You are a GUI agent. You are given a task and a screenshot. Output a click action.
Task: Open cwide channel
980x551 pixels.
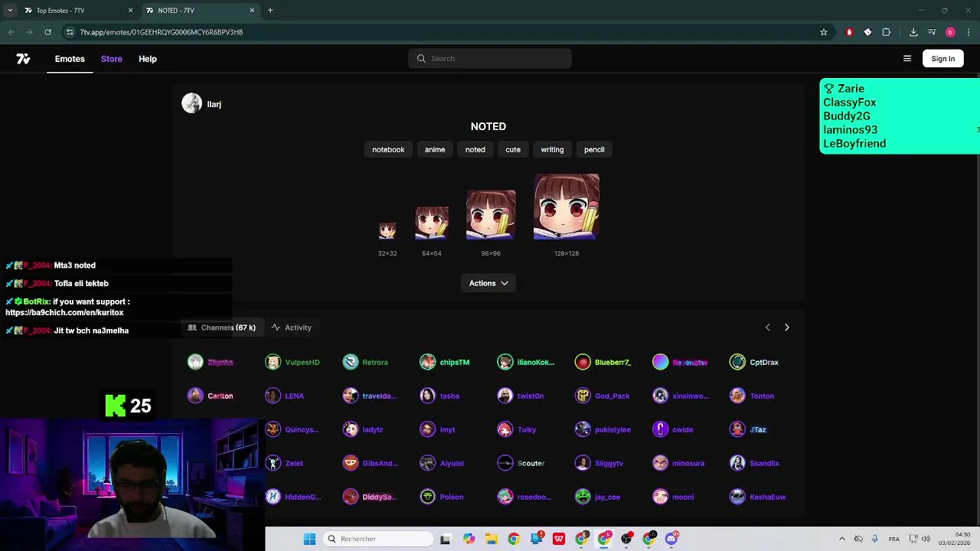point(673,429)
